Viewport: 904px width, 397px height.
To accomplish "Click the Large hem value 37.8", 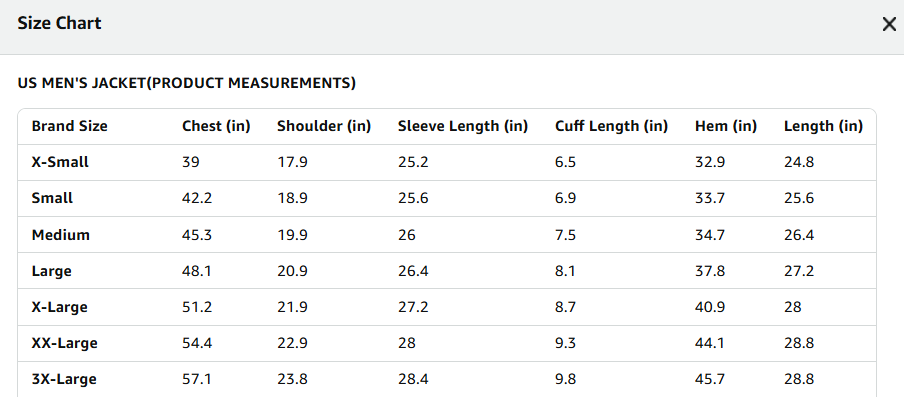I will [x=710, y=271].
